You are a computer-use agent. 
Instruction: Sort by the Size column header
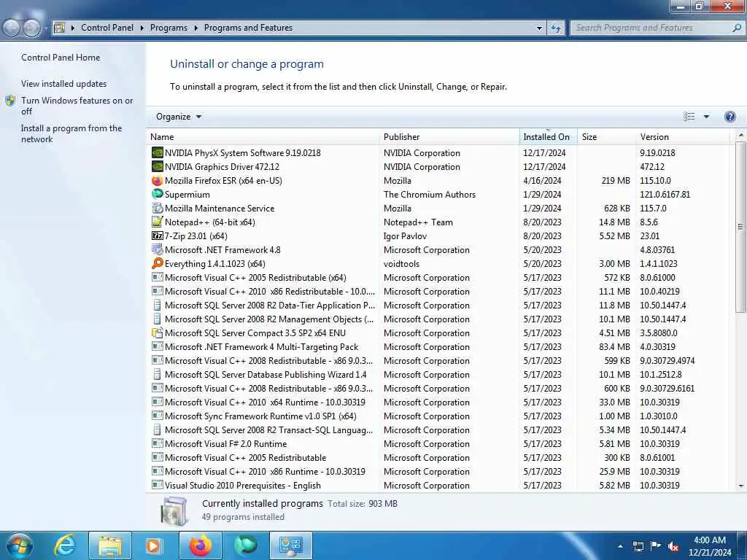tap(605, 136)
